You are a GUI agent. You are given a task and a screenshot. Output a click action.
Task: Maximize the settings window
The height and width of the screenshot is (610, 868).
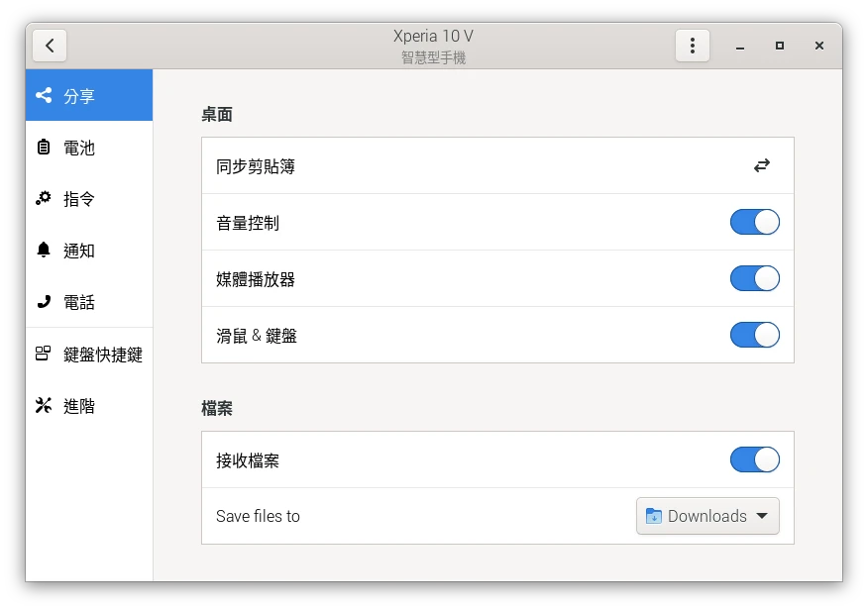[780, 46]
